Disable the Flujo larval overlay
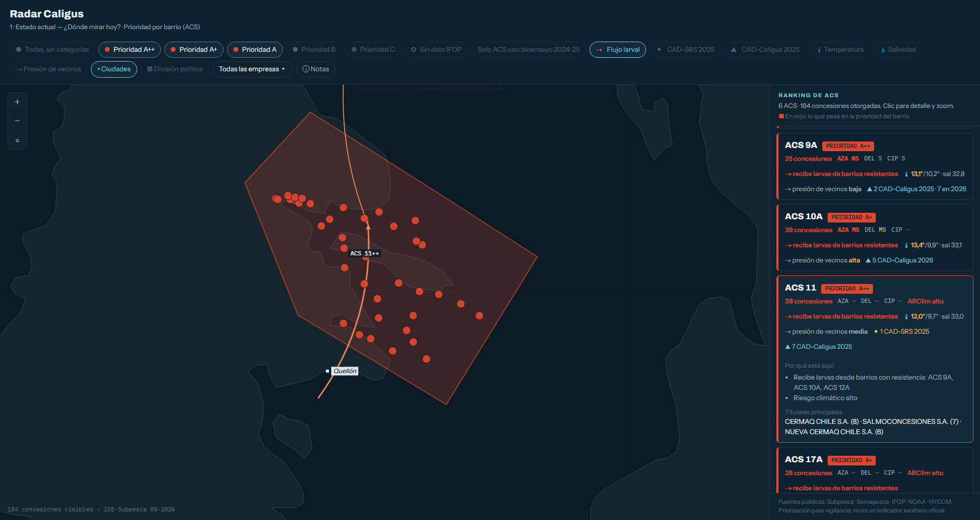 click(617, 50)
